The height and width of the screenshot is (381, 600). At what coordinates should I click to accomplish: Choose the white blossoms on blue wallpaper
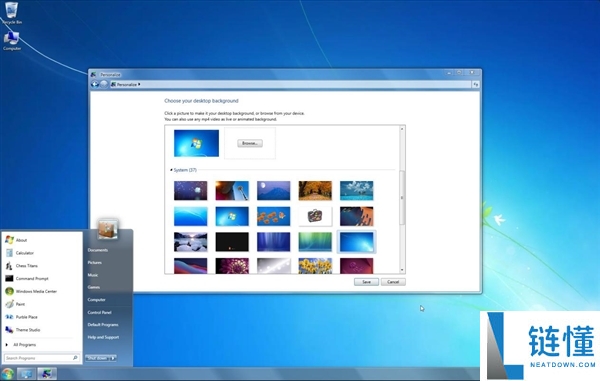click(x=356, y=190)
